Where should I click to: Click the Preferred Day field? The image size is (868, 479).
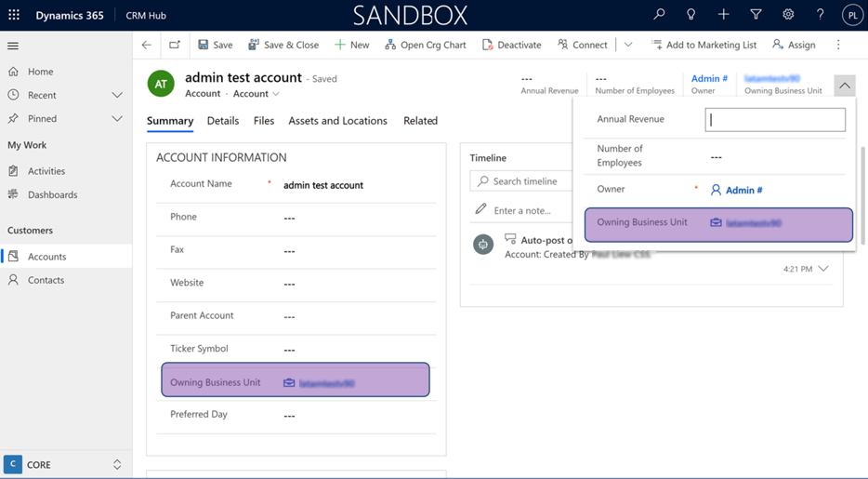(296, 416)
